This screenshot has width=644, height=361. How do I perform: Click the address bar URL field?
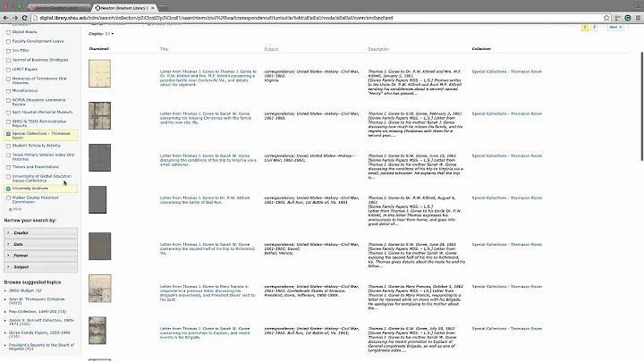tap(317, 18)
